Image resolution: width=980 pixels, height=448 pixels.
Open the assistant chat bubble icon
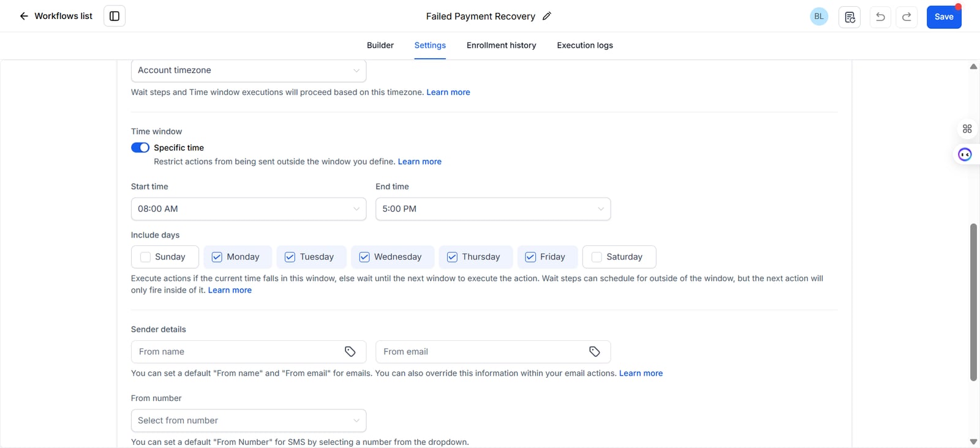tap(965, 154)
